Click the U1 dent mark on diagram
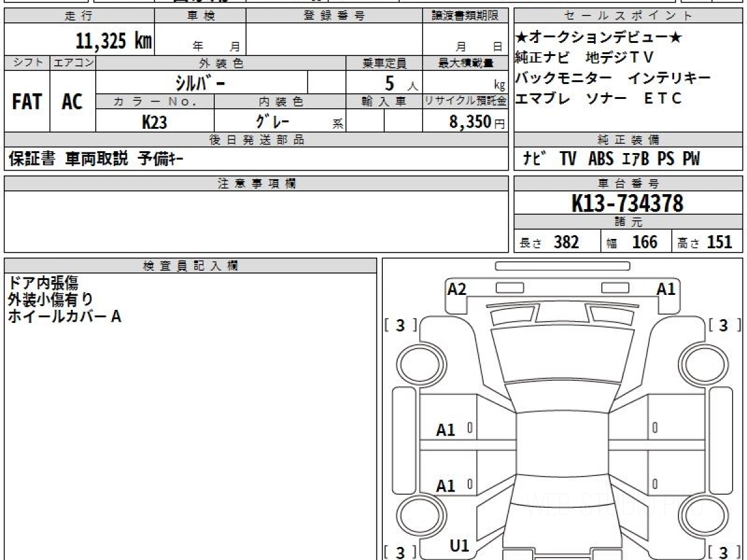The image size is (747, 560). pyautogui.click(x=459, y=546)
